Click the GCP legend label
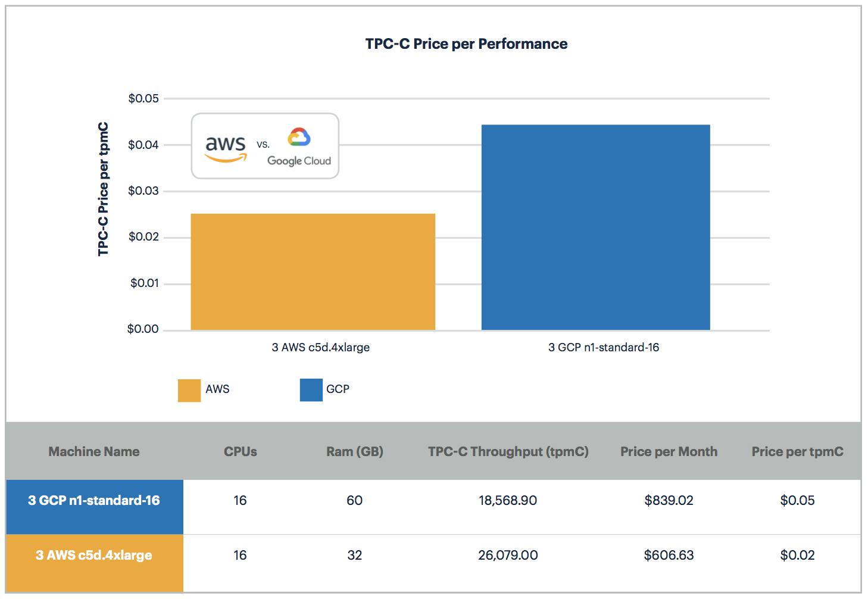 click(x=338, y=389)
